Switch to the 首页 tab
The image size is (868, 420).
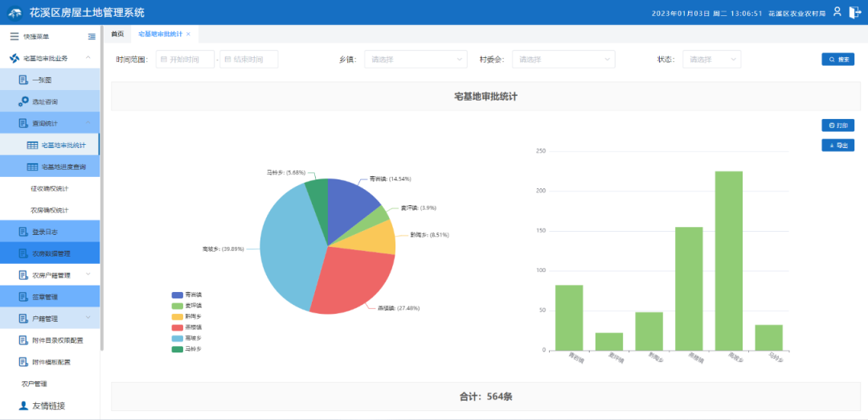(x=117, y=34)
